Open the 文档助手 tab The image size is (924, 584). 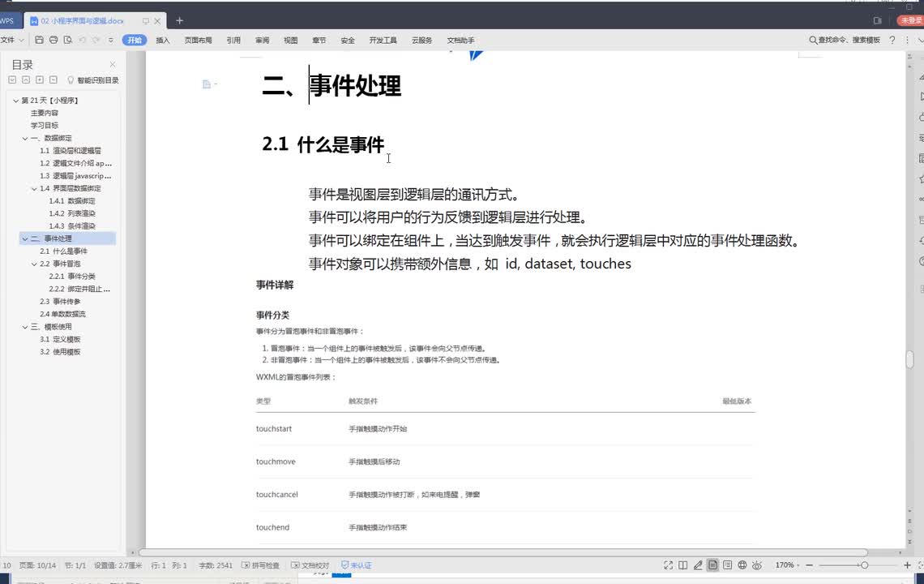[460, 40]
